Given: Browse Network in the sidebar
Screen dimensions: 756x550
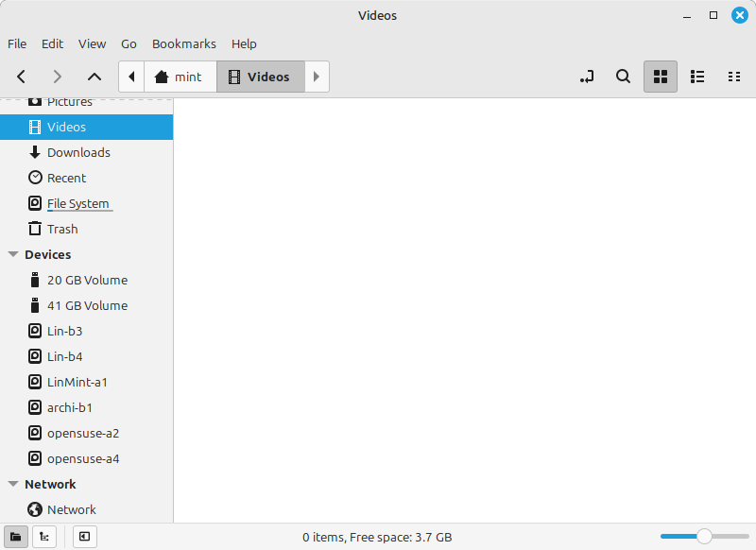Looking at the screenshot, I should click(87, 510).
